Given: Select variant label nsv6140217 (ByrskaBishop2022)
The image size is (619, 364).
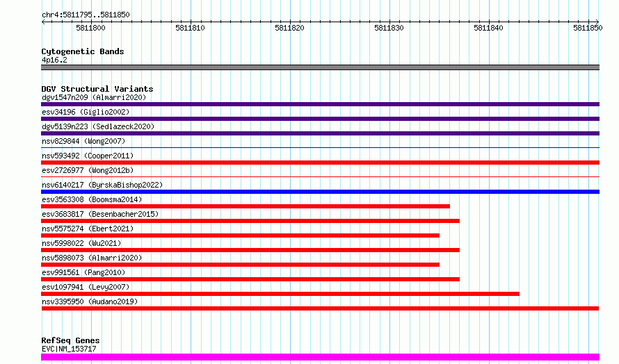Looking at the screenshot, I should pyautogui.click(x=102, y=185).
